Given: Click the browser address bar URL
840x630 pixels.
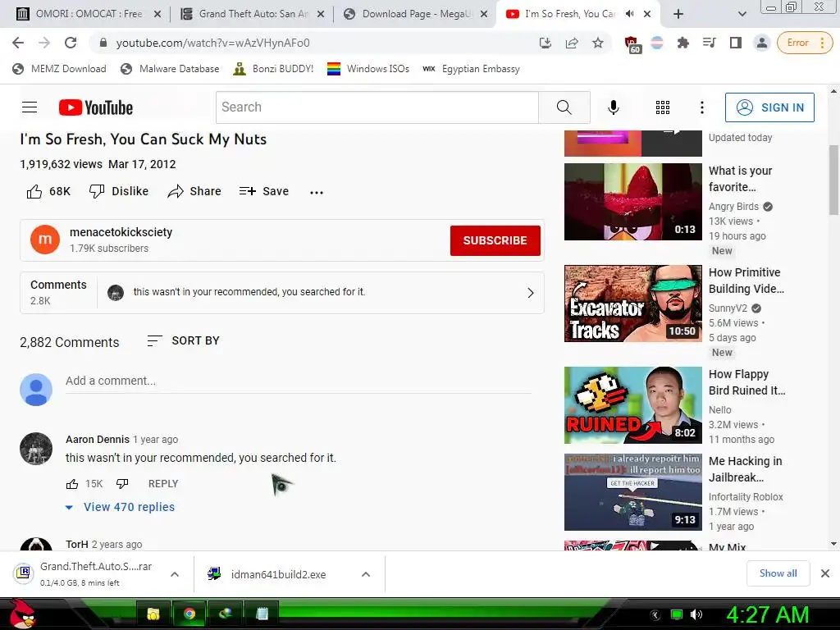Looking at the screenshot, I should (212, 43).
